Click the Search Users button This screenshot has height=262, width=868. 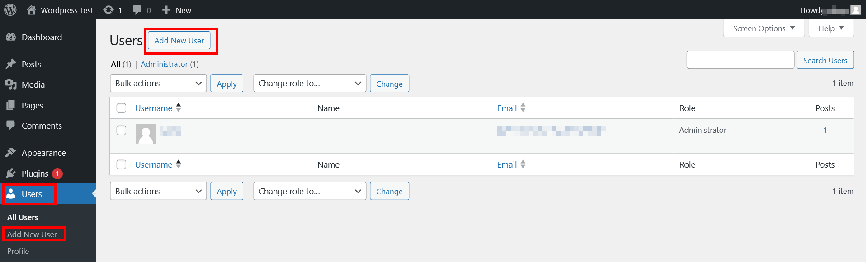coord(825,60)
